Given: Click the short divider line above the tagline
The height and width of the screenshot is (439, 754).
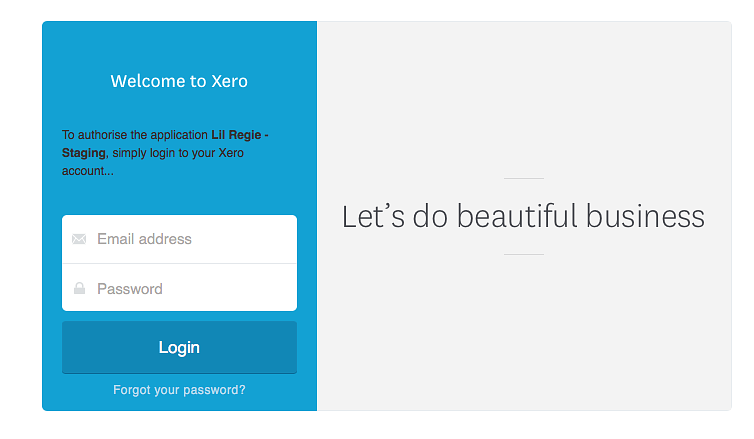Looking at the screenshot, I should 523,178.
